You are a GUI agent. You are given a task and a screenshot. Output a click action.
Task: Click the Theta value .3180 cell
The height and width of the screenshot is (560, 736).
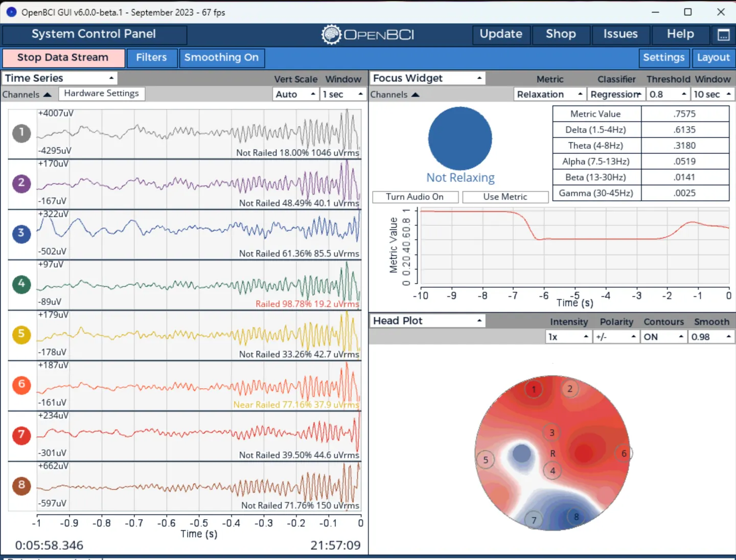(x=685, y=146)
